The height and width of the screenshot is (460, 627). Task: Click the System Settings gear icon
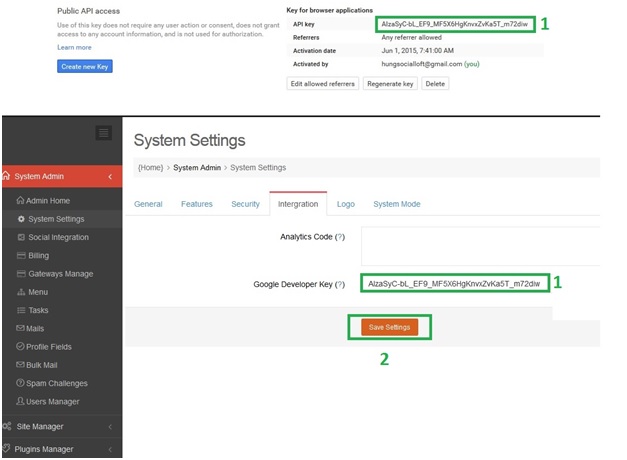(x=21, y=219)
